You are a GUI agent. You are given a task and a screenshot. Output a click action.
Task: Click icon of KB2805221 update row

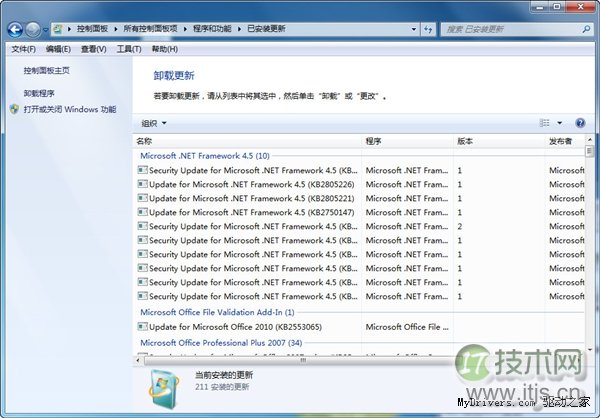pyautogui.click(x=142, y=198)
